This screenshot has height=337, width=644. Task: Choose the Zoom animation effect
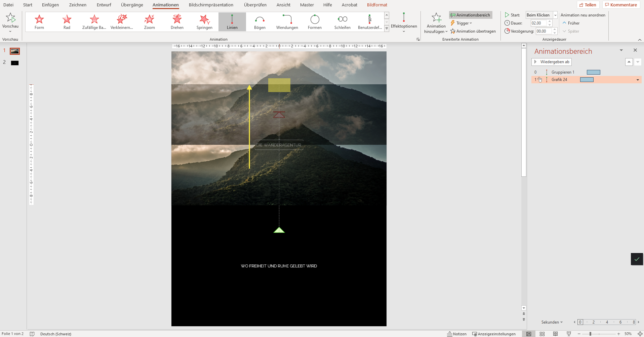[149, 22]
